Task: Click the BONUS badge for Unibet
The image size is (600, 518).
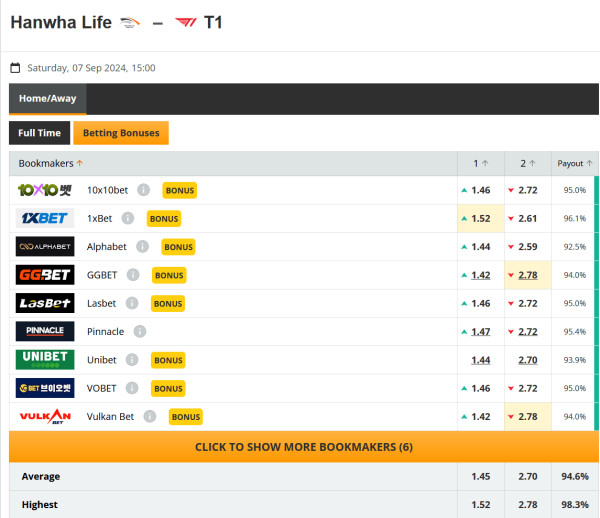Action: [168, 360]
